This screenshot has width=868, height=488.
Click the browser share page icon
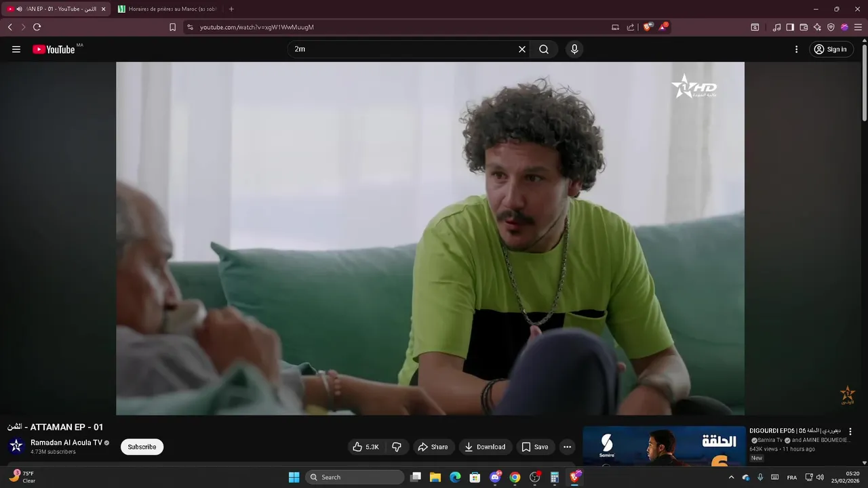(x=631, y=27)
